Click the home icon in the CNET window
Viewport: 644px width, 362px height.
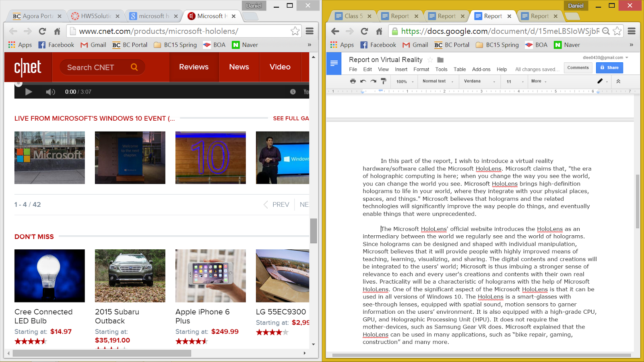pyautogui.click(x=57, y=31)
